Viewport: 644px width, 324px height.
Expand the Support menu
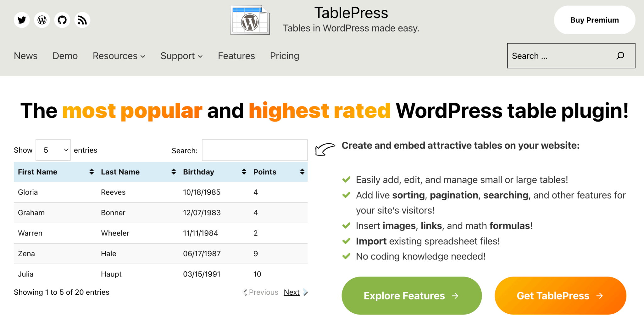point(181,56)
